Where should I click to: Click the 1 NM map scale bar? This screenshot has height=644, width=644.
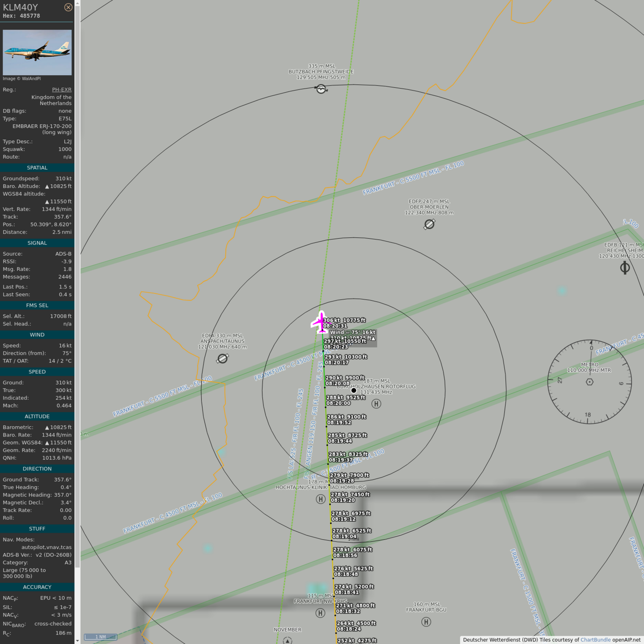click(101, 637)
